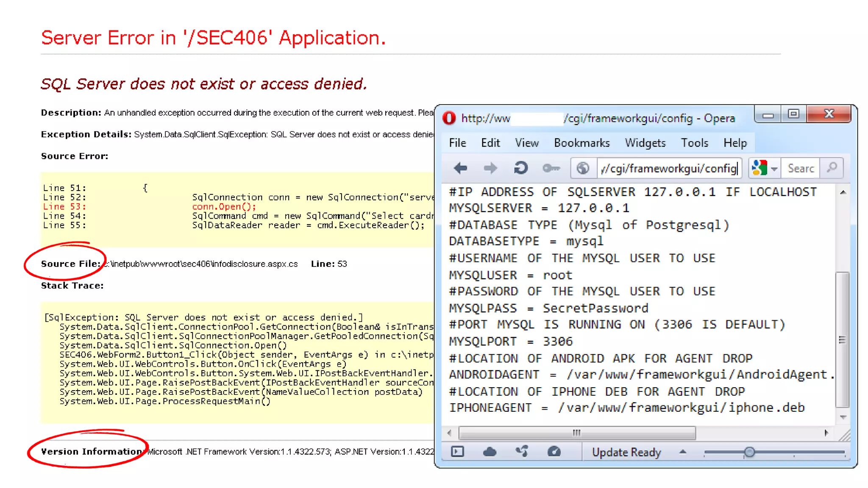The image size is (868, 488).
Task: Click the IPHONEAGENT path line
Action: pyautogui.click(x=627, y=408)
